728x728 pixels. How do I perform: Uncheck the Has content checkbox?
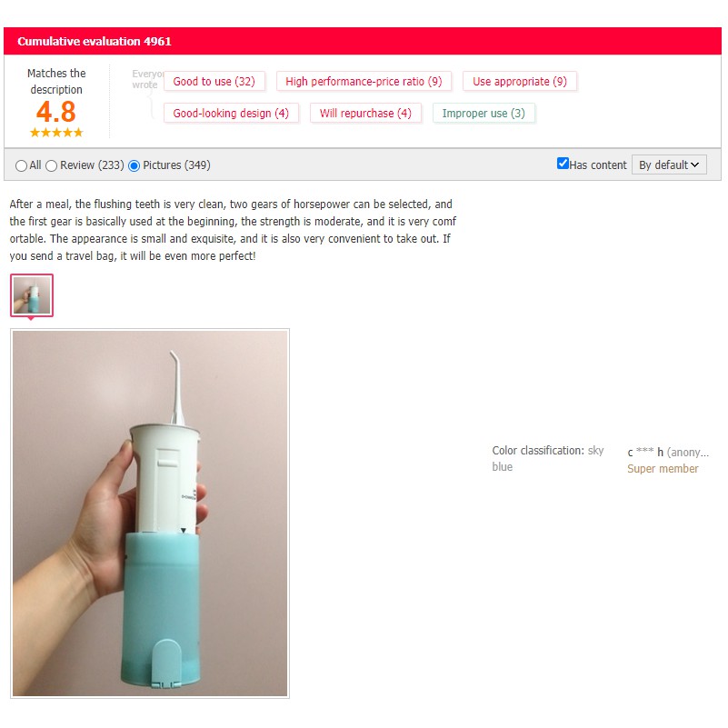click(x=563, y=164)
